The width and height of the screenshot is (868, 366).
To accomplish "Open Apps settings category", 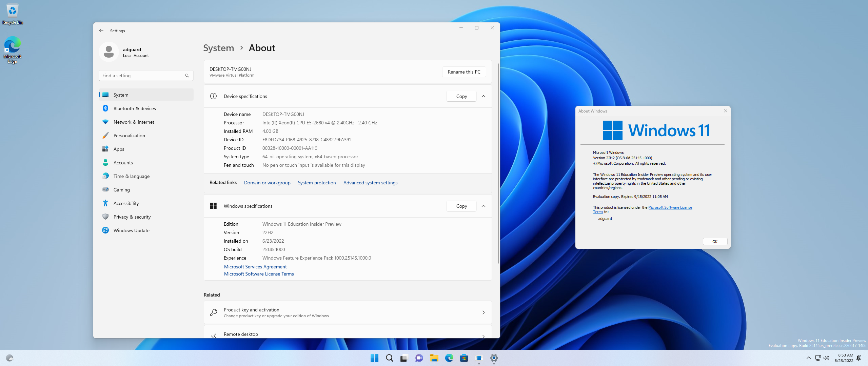I will (146, 149).
